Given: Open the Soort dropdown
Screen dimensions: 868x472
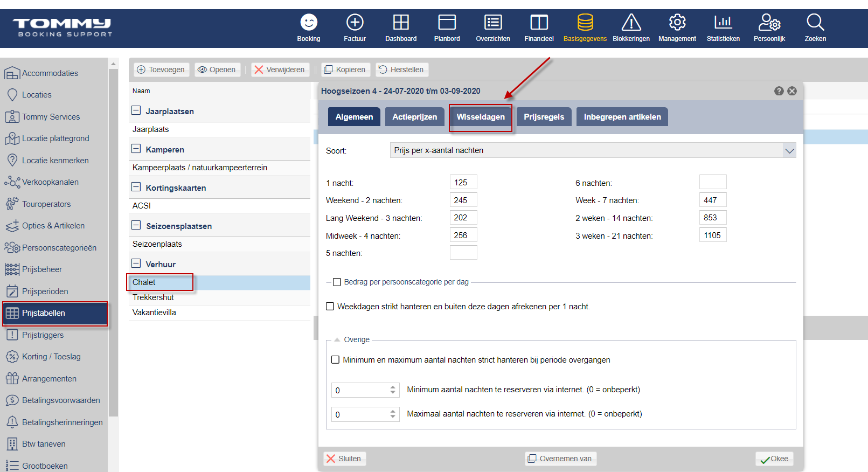Looking at the screenshot, I should 593,150.
